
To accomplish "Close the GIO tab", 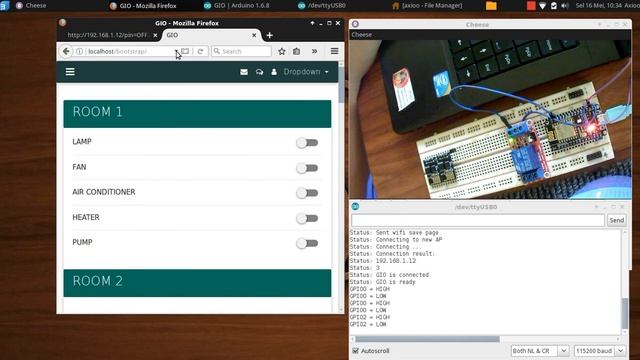I will [254, 36].
